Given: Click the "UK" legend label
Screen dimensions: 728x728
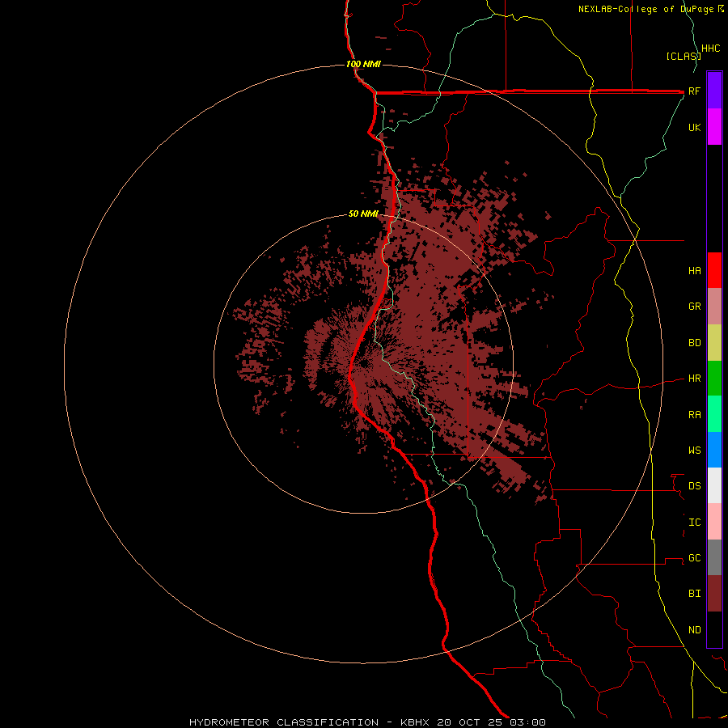Looking at the screenshot, I should [x=694, y=127].
